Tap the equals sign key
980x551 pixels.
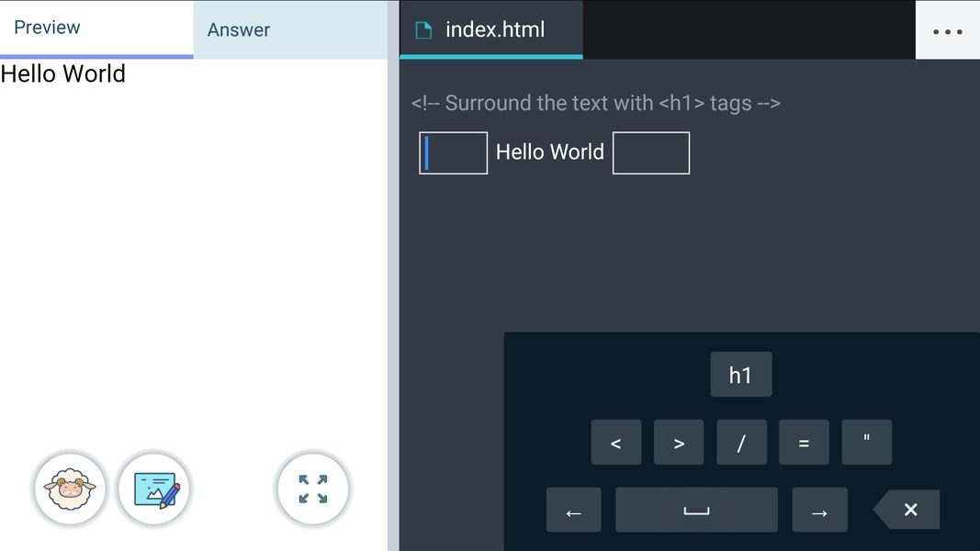(x=804, y=443)
